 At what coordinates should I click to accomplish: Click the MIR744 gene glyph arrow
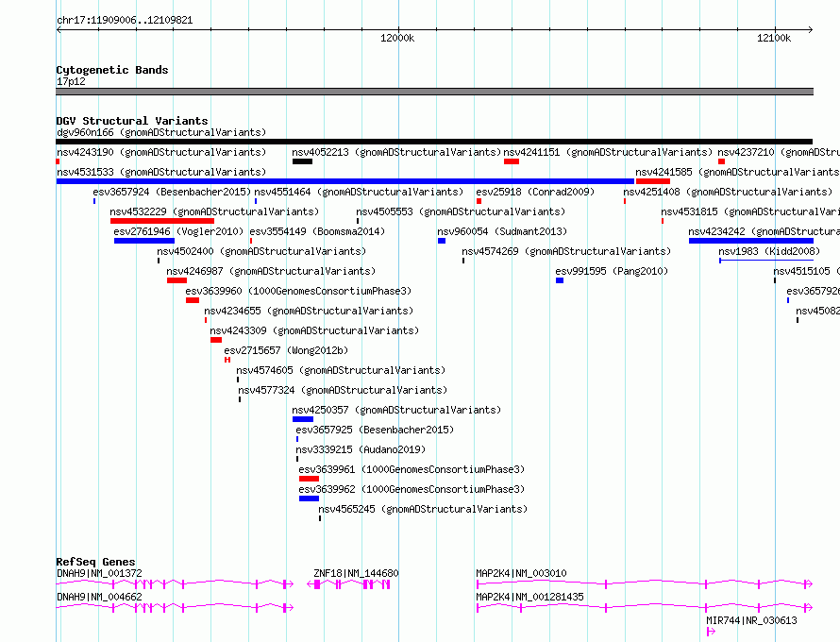click(711, 632)
